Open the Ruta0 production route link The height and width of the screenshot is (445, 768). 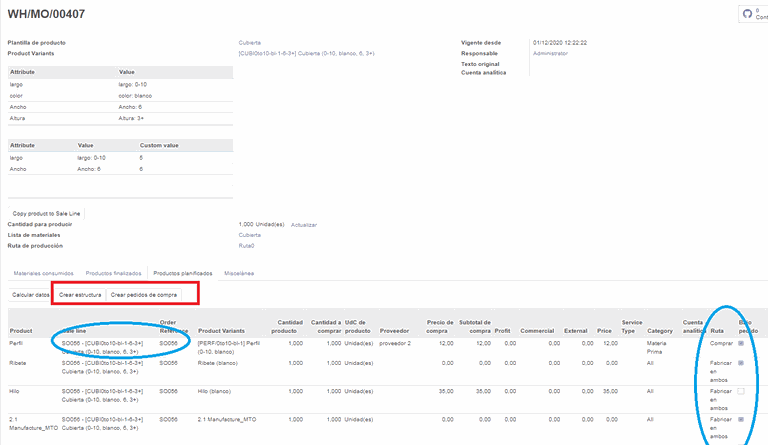pyautogui.click(x=247, y=244)
